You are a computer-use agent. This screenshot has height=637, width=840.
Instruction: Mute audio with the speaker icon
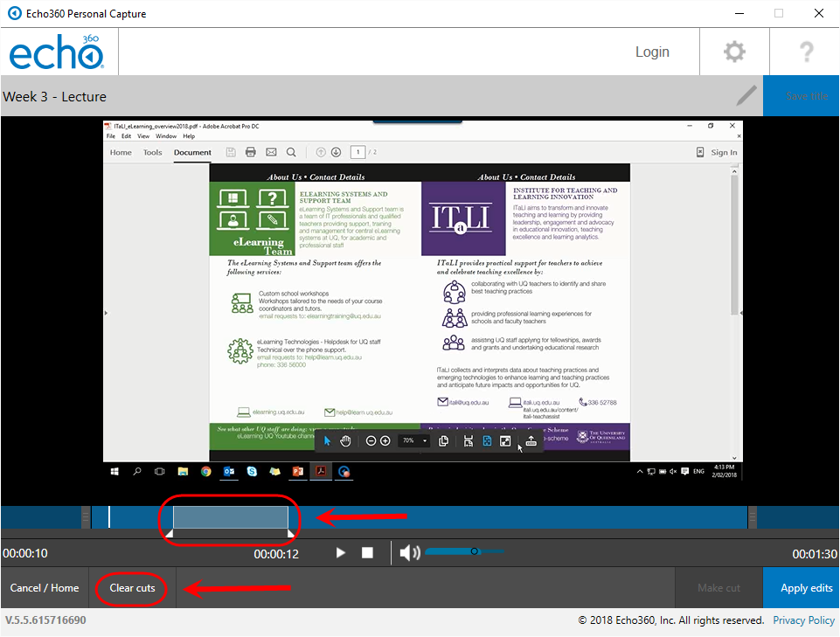click(409, 553)
